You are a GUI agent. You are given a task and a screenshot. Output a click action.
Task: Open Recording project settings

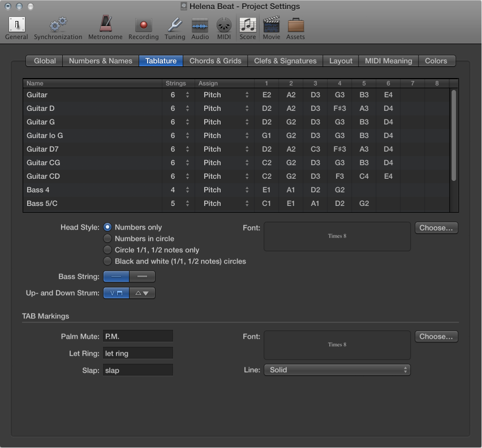pos(143,25)
